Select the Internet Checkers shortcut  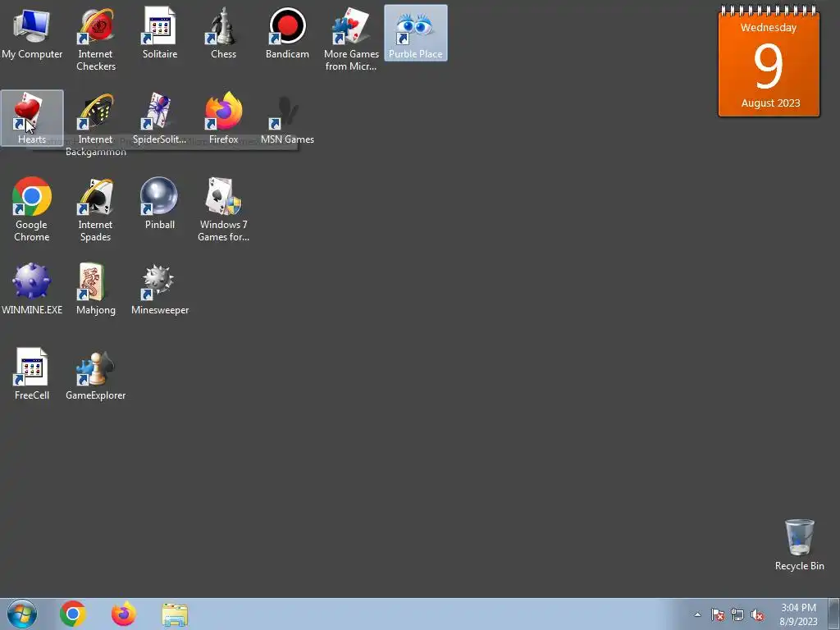(x=96, y=39)
